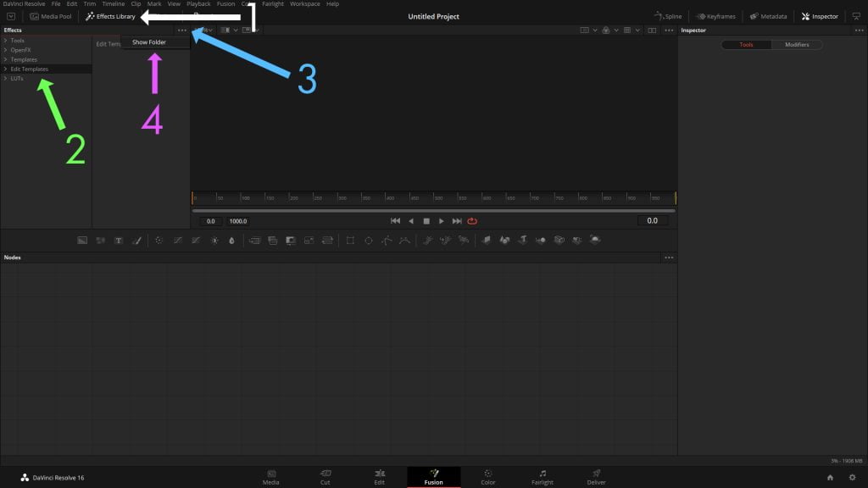This screenshot has width=868, height=488.
Task: Switch to Modifiers tab in Inspector
Action: tap(797, 45)
